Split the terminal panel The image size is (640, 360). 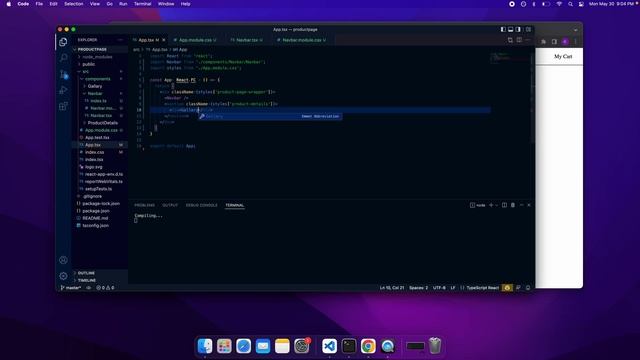(504, 205)
